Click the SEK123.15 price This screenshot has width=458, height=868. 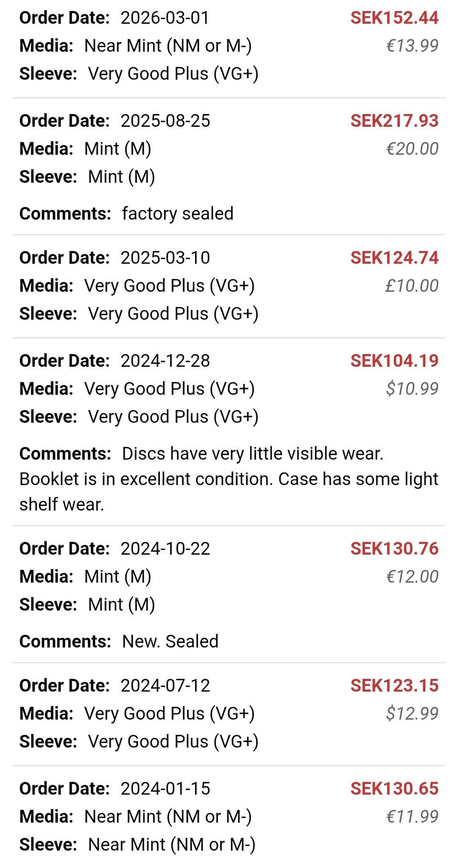(x=394, y=686)
